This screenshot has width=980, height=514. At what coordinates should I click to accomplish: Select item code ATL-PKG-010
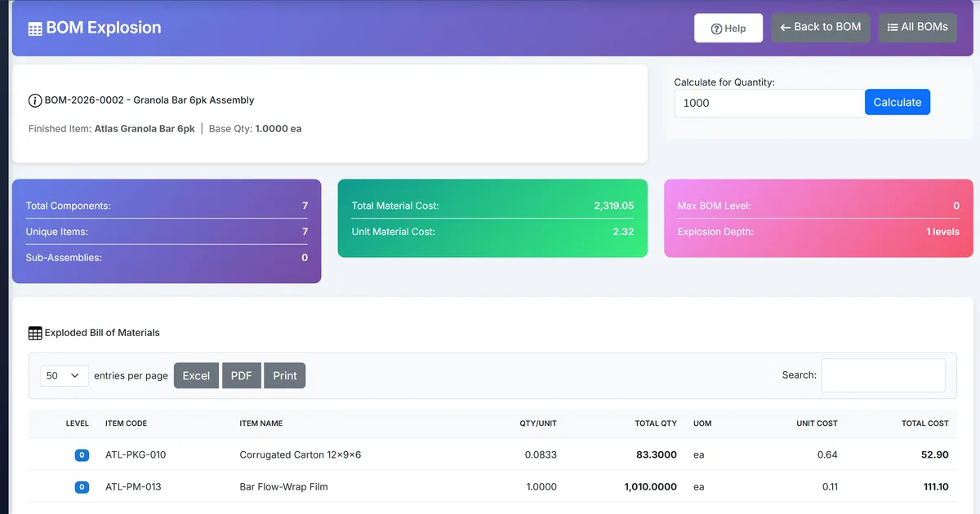tap(136, 454)
